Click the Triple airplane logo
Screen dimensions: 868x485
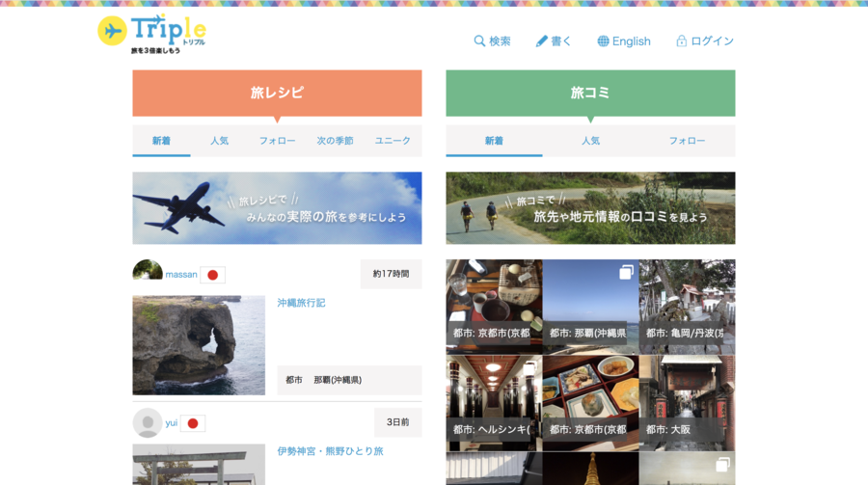click(151, 34)
